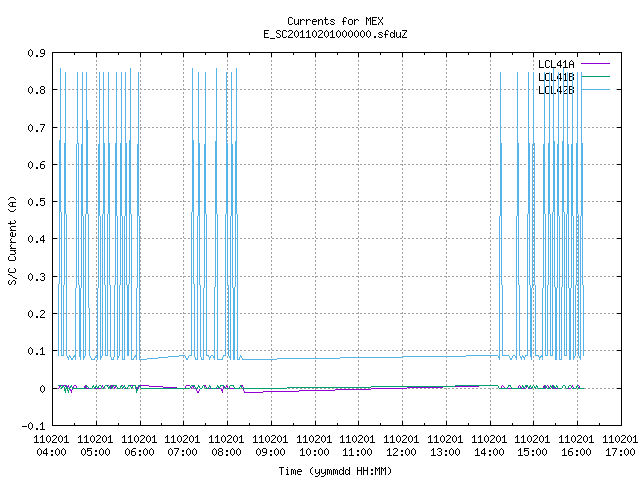Click the 0.9 y-axis tick label
This screenshot has height=480, width=640.
(36, 53)
